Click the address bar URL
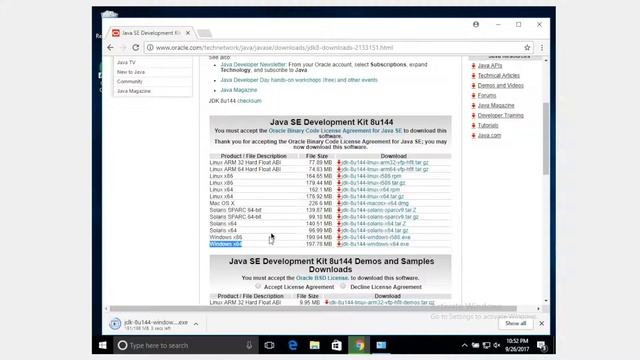The height and width of the screenshot is (360, 640). pyautogui.click(x=274, y=48)
